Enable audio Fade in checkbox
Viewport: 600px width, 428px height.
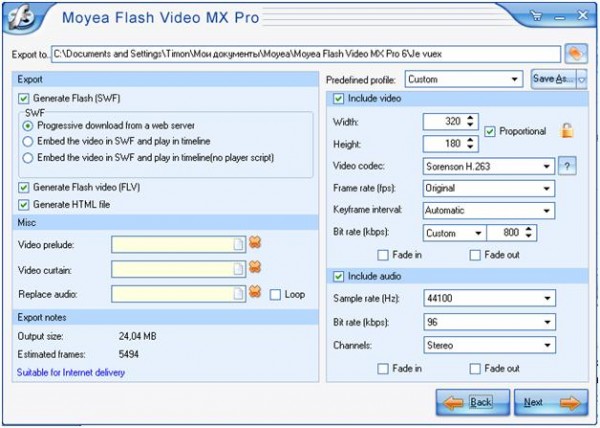click(x=383, y=369)
